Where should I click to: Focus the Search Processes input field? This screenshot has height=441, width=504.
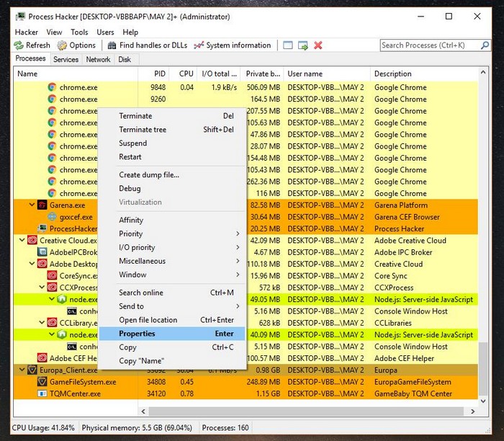(430, 45)
